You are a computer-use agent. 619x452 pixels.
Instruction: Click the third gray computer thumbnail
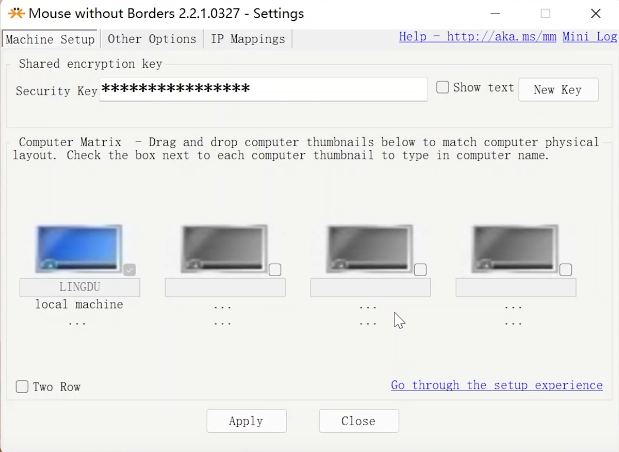click(369, 248)
